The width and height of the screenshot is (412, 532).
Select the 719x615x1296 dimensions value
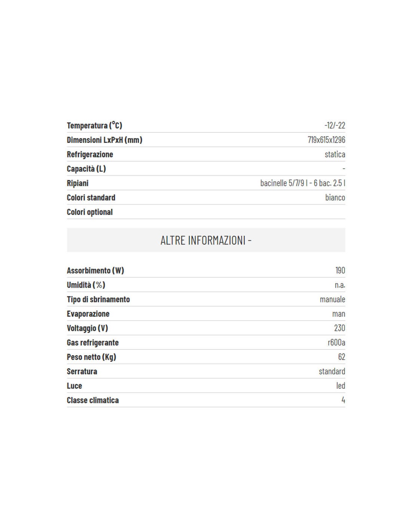(x=326, y=140)
